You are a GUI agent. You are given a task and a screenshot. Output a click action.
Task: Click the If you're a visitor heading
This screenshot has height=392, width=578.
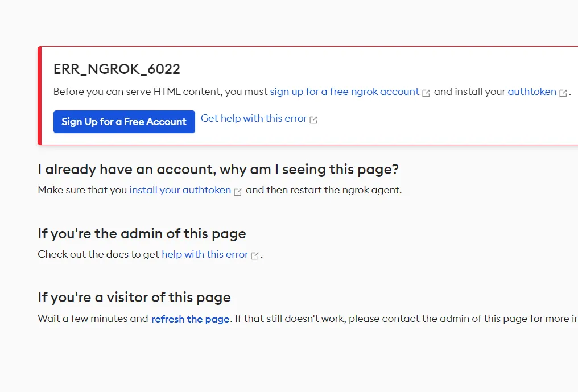click(x=134, y=297)
